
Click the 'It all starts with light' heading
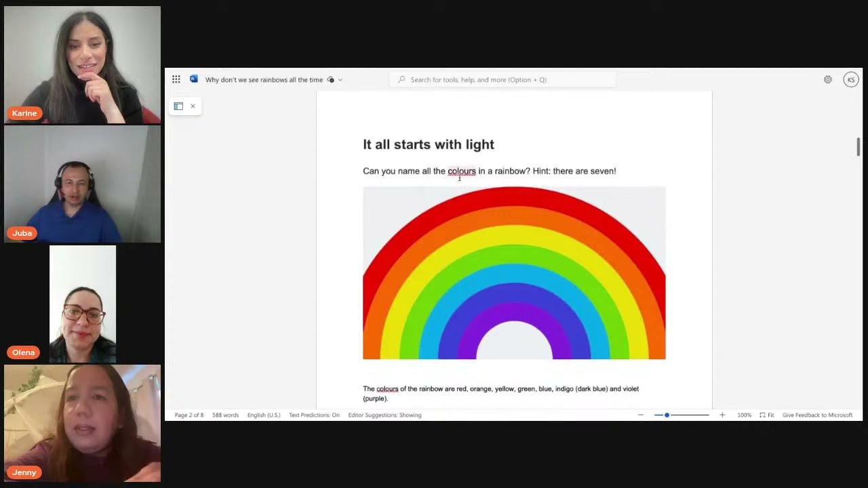[x=429, y=144]
